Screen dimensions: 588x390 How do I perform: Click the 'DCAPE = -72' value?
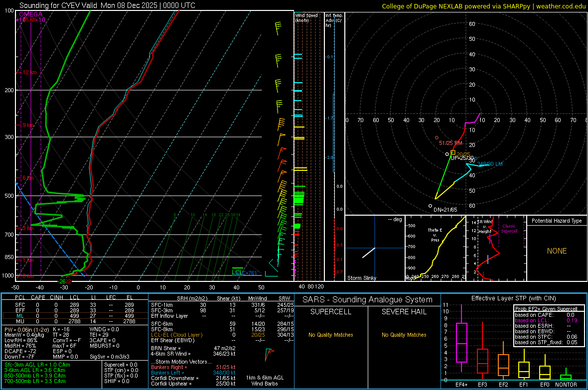(x=20, y=351)
